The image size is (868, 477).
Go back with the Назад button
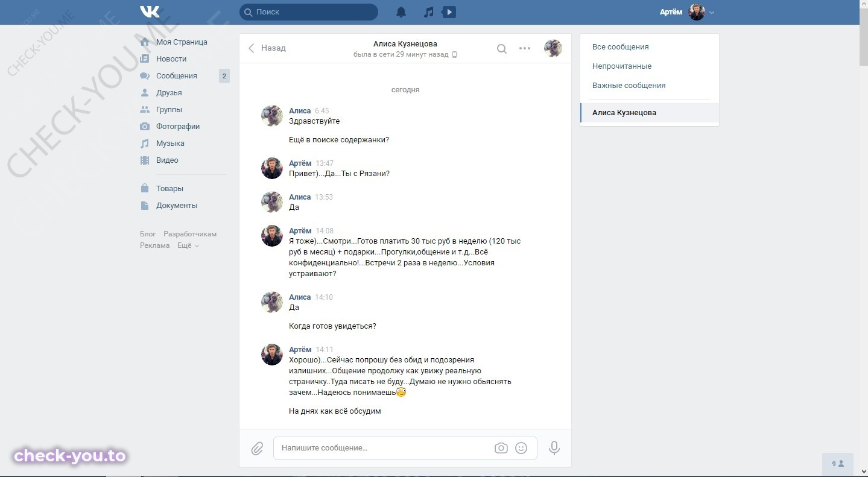[x=267, y=48]
